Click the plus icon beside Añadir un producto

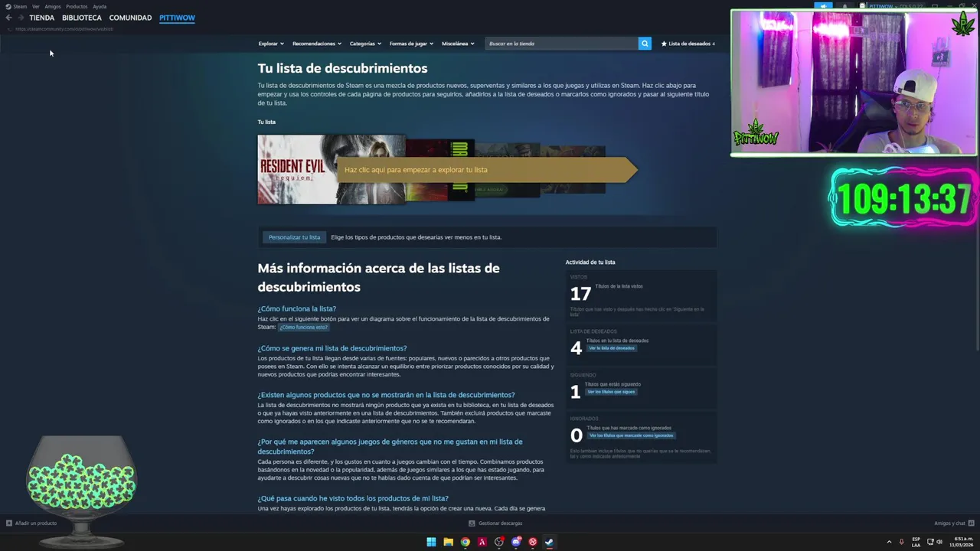(9, 523)
